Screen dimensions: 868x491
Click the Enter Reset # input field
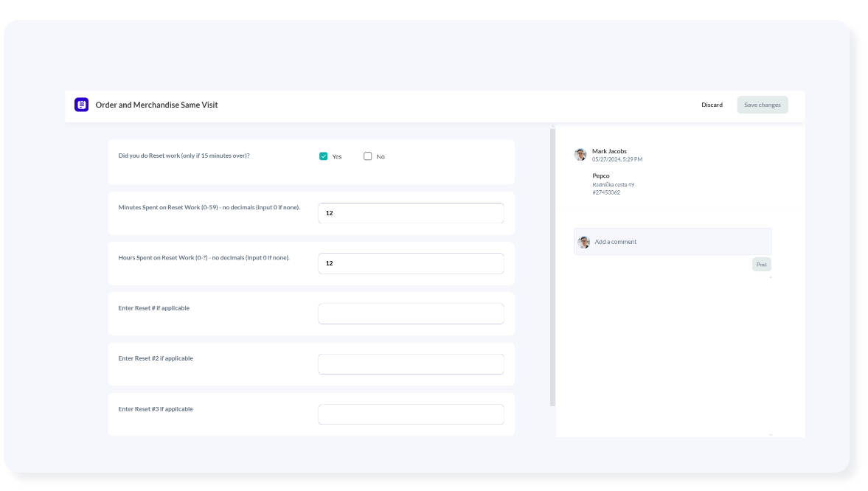pyautogui.click(x=411, y=314)
